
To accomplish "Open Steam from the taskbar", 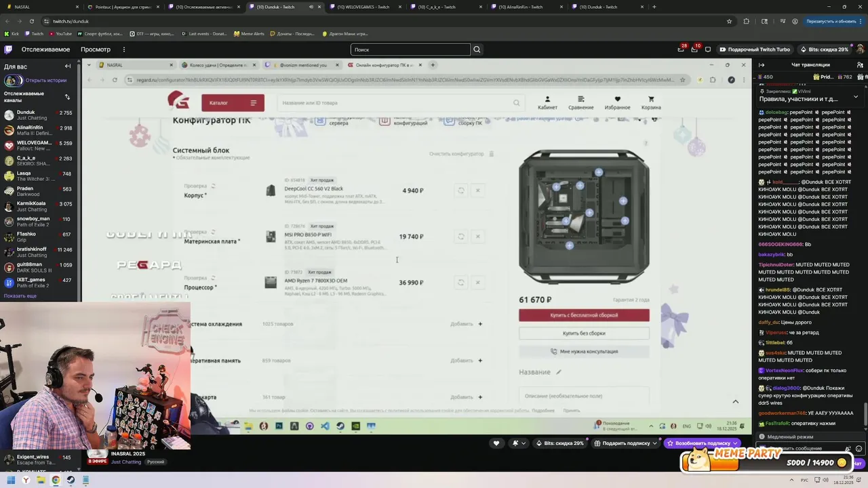I will (x=71, y=480).
